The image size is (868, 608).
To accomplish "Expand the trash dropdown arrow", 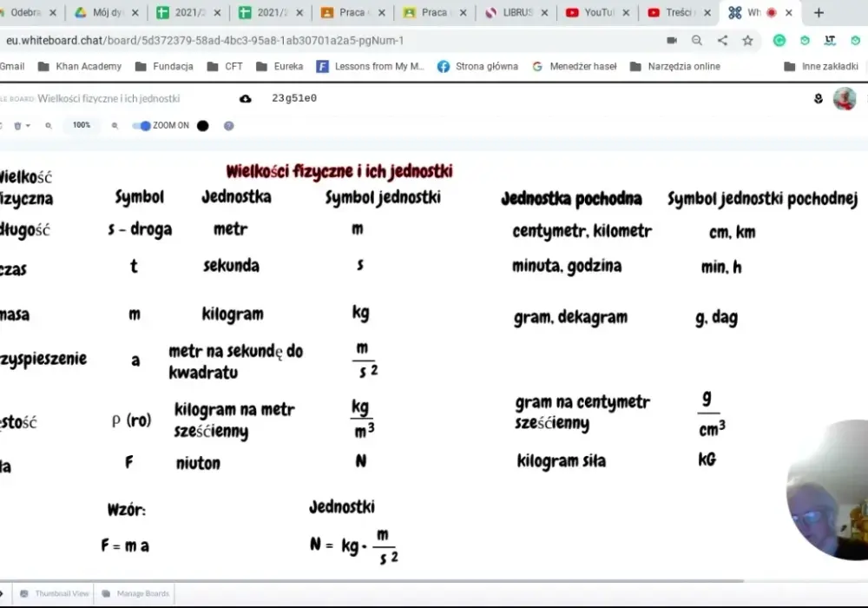I will point(29,126).
